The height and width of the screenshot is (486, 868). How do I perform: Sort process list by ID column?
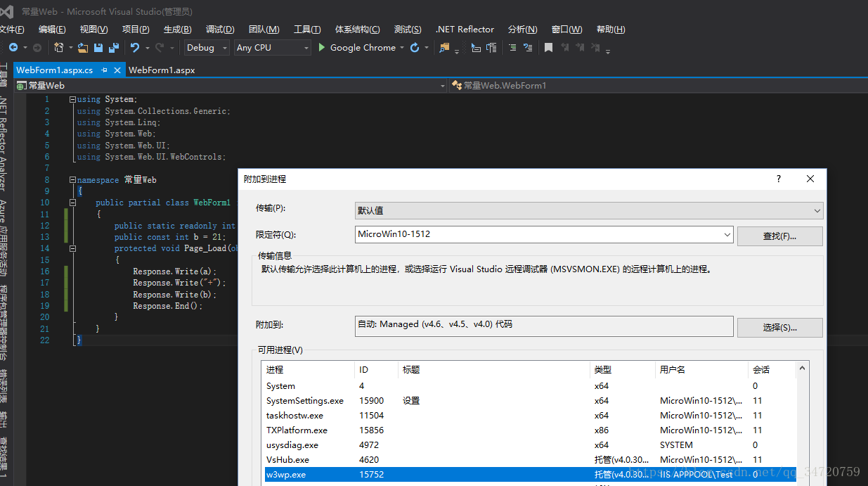pyautogui.click(x=377, y=369)
